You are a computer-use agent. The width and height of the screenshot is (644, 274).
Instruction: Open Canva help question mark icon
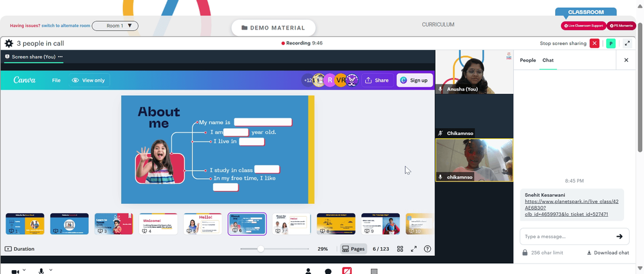point(427,249)
